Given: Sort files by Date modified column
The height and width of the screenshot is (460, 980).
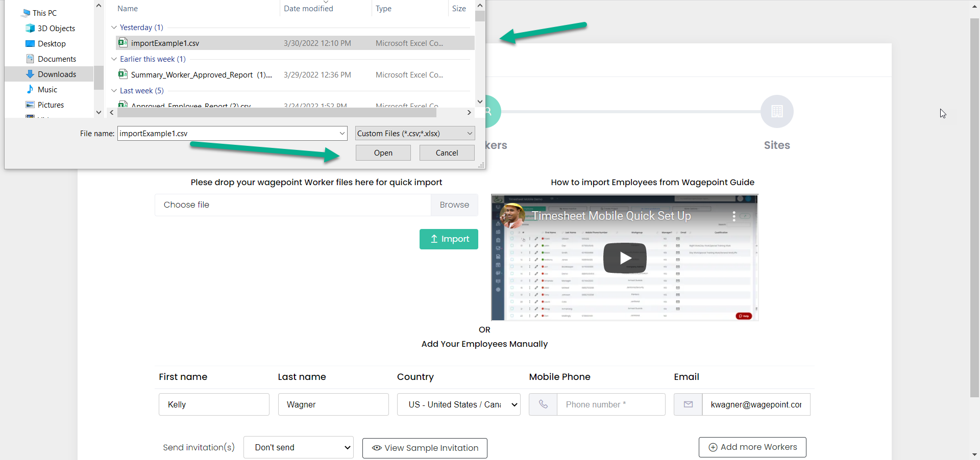Looking at the screenshot, I should click(x=308, y=8).
